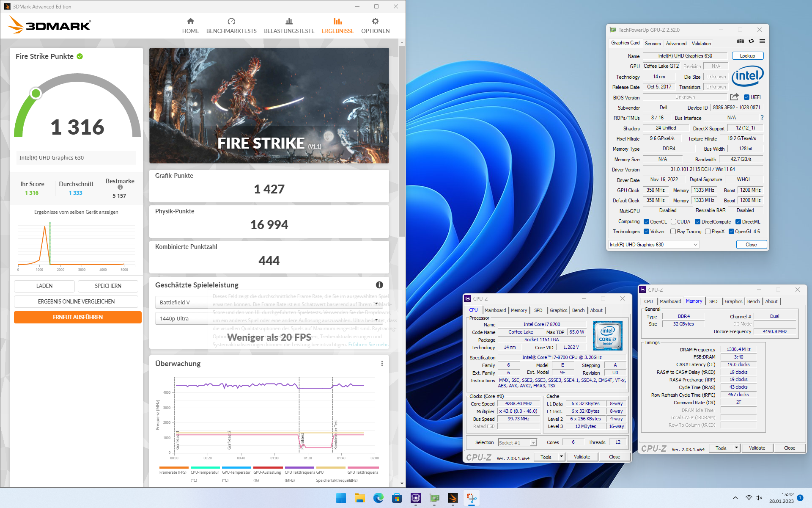The height and width of the screenshot is (508, 812).
Task: Click GPU-Z refresh icon
Action: tap(752, 41)
